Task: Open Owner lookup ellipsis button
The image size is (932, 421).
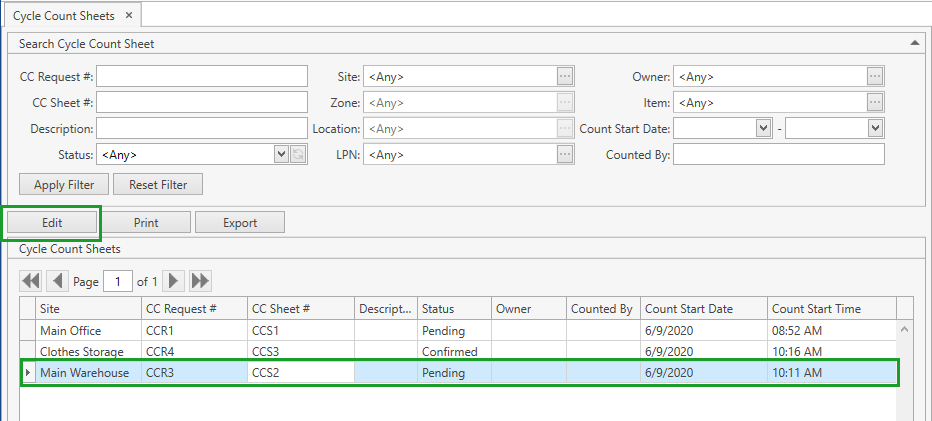Action: (875, 76)
